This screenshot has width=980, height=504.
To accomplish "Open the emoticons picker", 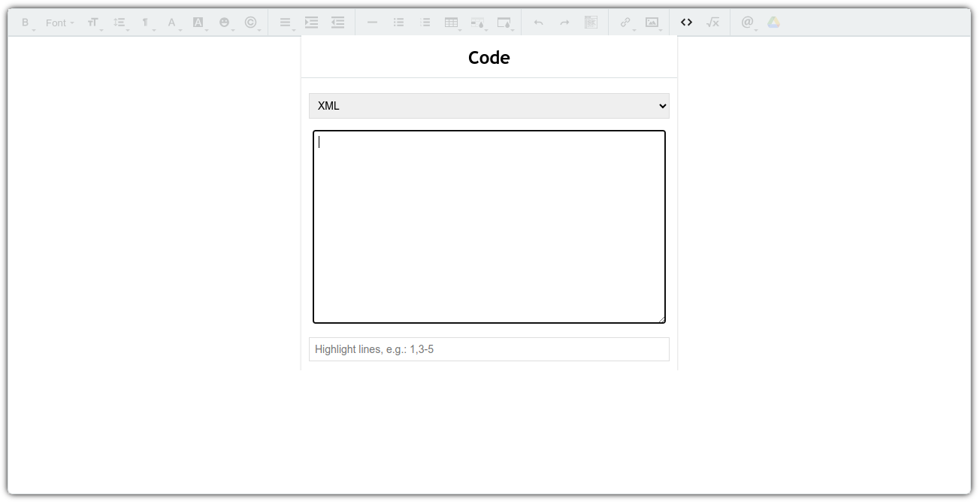I will (x=225, y=23).
